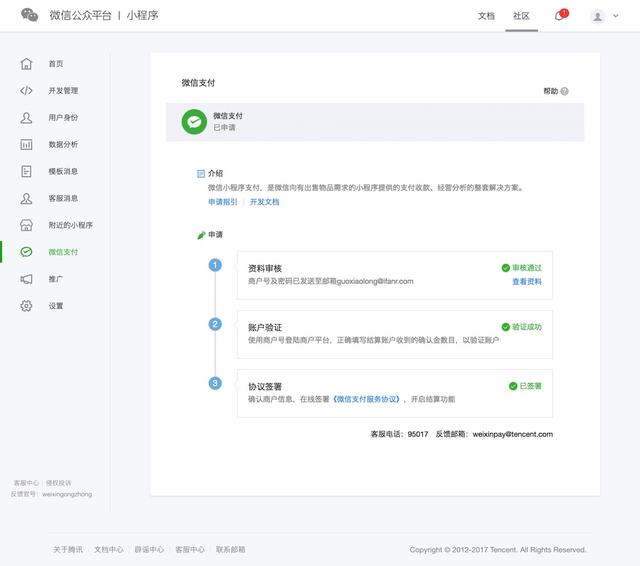Viewport: 640px width, 566px height.
Task: Select 模板消息 in sidebar
Action: pyautogui.click(x=63, y=171)
